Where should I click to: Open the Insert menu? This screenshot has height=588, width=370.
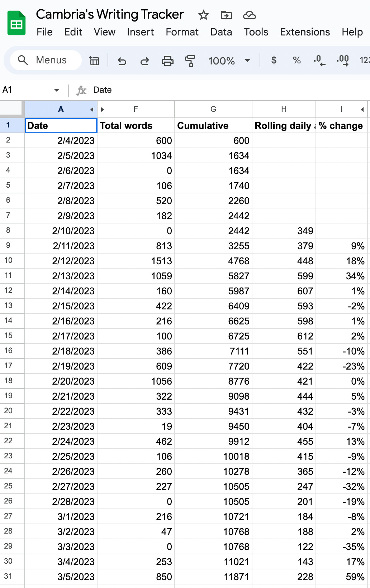point(141,32)
